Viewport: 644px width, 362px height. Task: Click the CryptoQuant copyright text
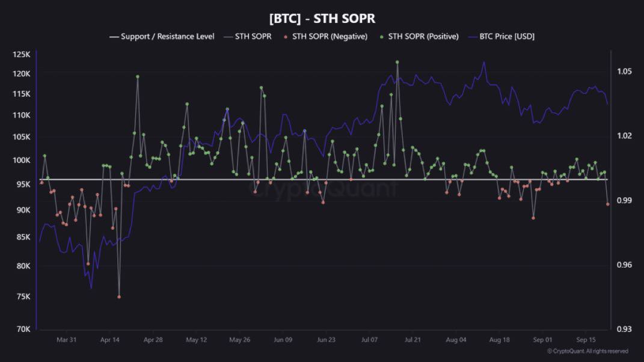coord(587,351)
